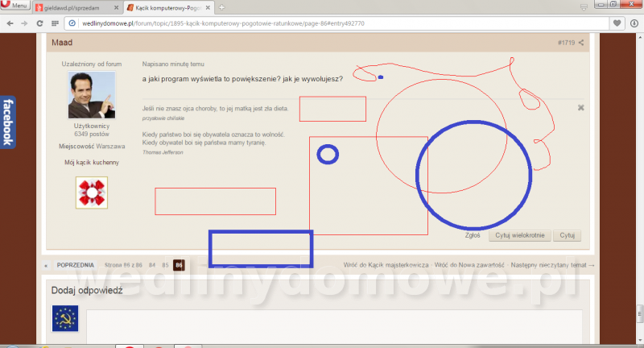644x348 pixels.
Task: Open the Opera Menu button
Action: pyautogui.click(x=14, y=5)
